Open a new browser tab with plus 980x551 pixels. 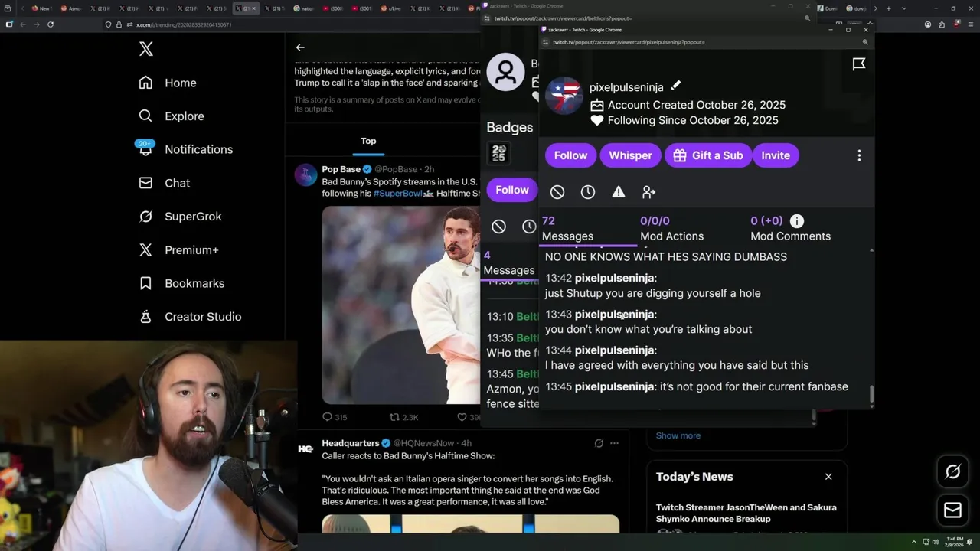[x=888, y=8]
